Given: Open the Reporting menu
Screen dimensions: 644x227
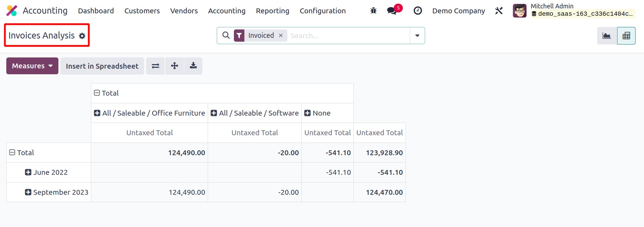Looking at the screenshot, I should [272, 11].
